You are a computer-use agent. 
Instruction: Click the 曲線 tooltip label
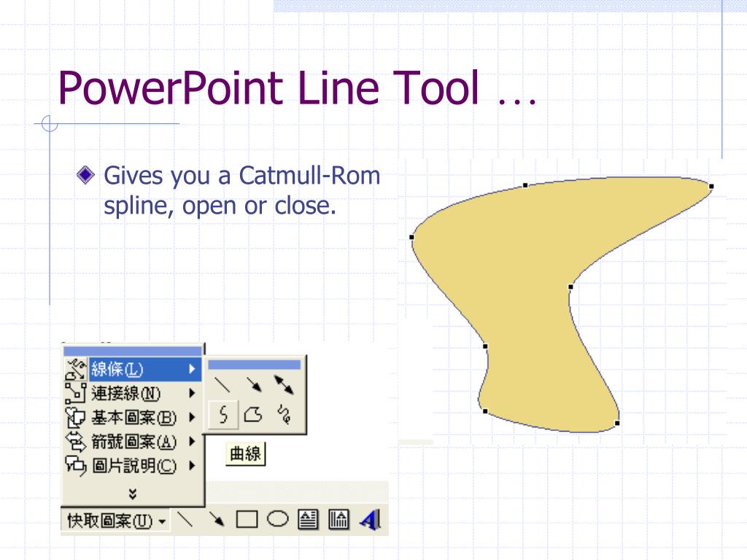coord(245,454)
